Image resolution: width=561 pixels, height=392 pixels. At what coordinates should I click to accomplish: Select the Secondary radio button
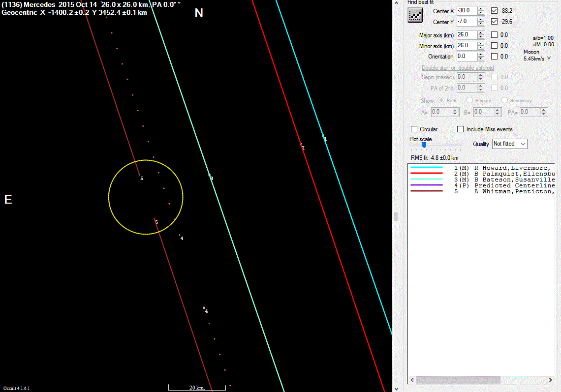click(504, 100)
